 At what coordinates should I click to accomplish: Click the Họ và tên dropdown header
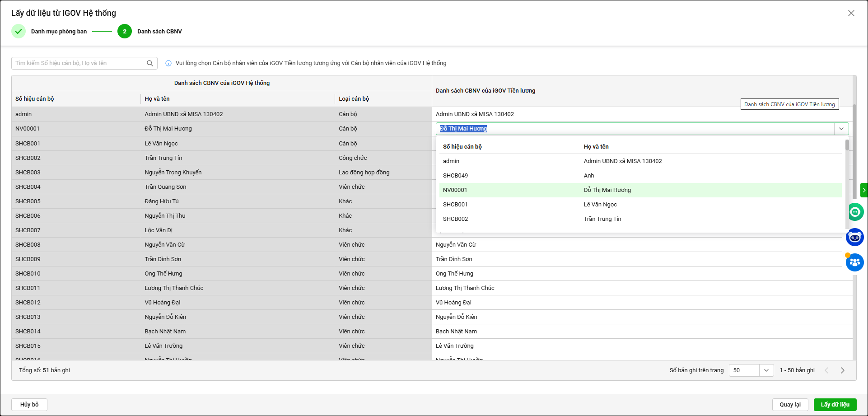click(596, 147)
